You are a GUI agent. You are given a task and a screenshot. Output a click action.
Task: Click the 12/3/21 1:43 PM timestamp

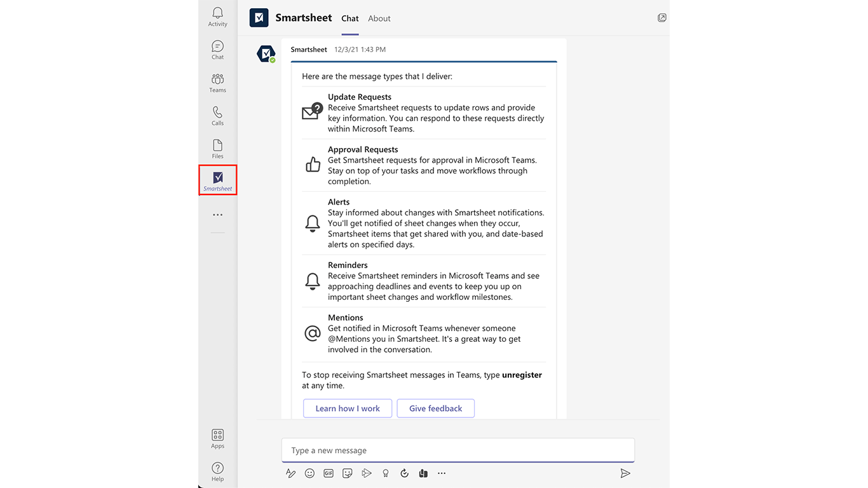tap(360, 50)
